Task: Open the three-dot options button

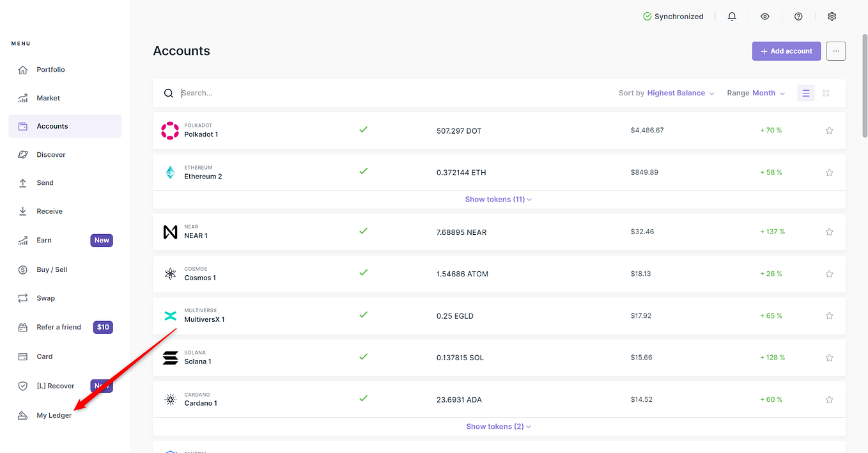Action: click(x=836, y=51)
